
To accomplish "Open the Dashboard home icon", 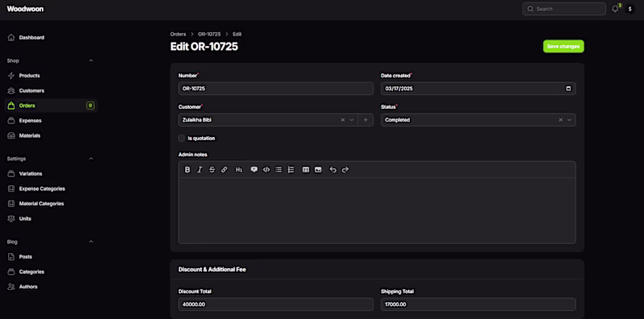I will tap(11, 37).
